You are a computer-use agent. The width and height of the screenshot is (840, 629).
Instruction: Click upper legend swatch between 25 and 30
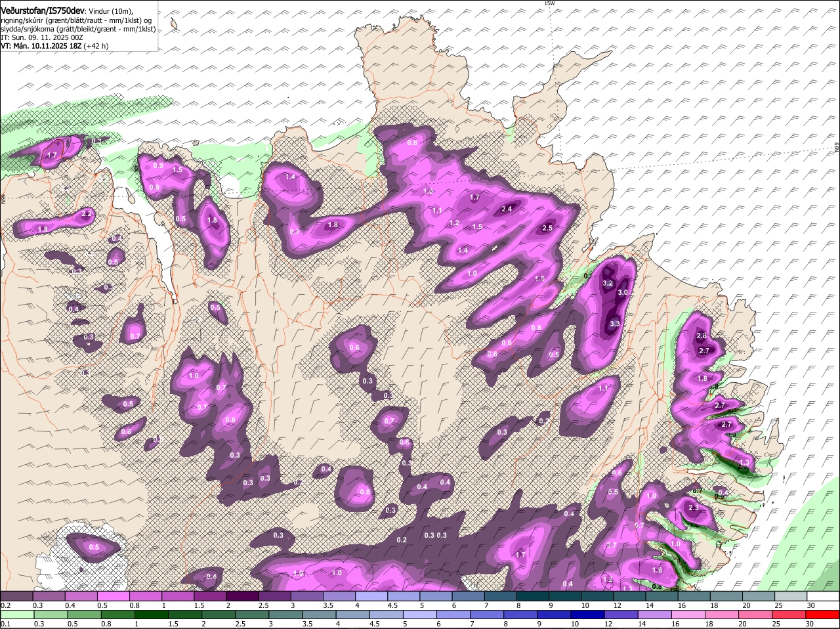[791, 596]
